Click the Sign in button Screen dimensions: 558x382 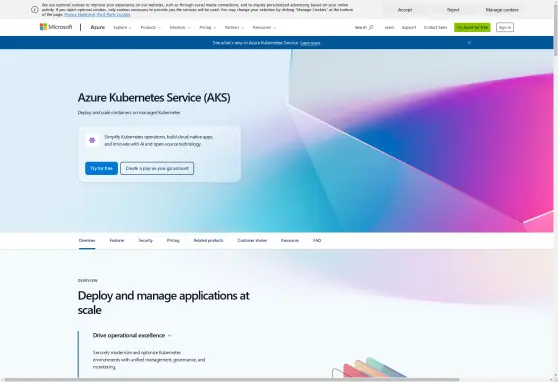pos(505,27)
